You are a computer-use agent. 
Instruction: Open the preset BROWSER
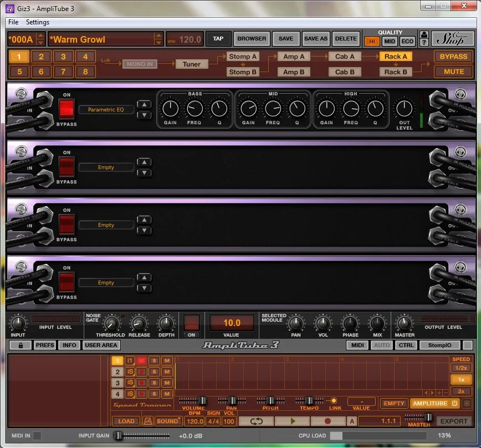[252, 39]
